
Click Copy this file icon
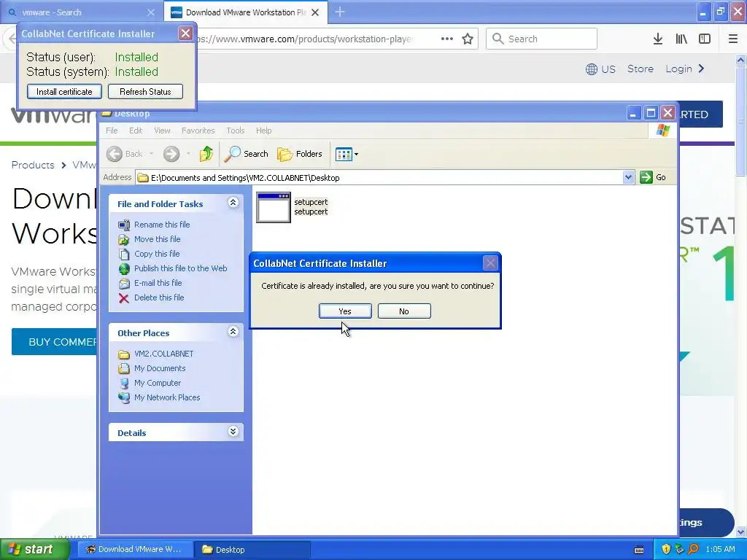[x=124, y=254]
